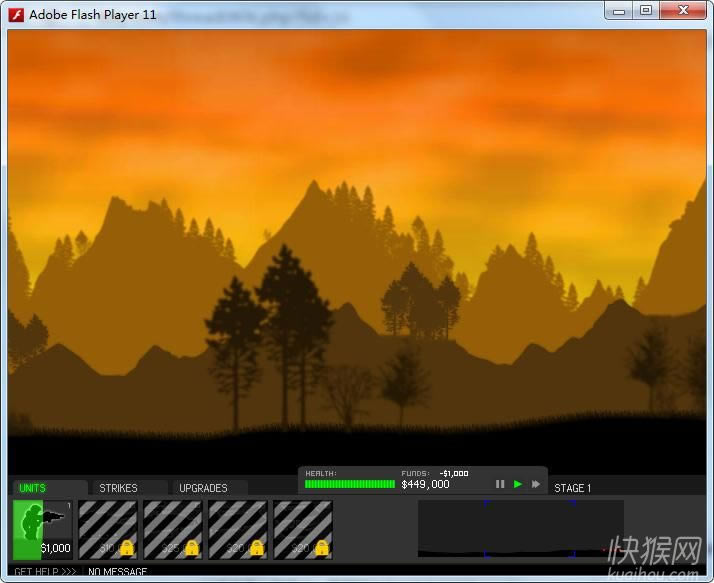Click the fast forward button
The image size is (714, 583).
[x=536, y=484]
